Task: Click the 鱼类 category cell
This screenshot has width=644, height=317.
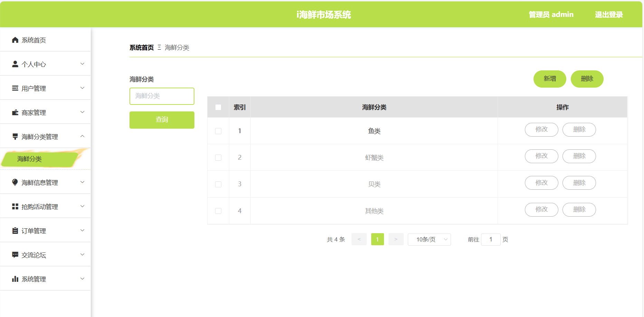Action: coord(374,131)
